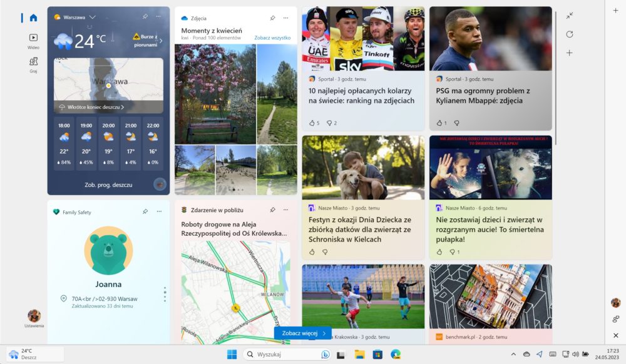Dislike the Festyn Dnia Dziecka article

click(325, 252)
